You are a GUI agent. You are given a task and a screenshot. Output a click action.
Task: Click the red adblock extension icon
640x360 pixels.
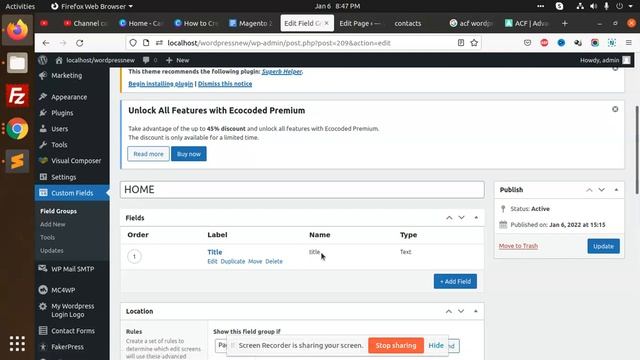[x=544, y=43]
